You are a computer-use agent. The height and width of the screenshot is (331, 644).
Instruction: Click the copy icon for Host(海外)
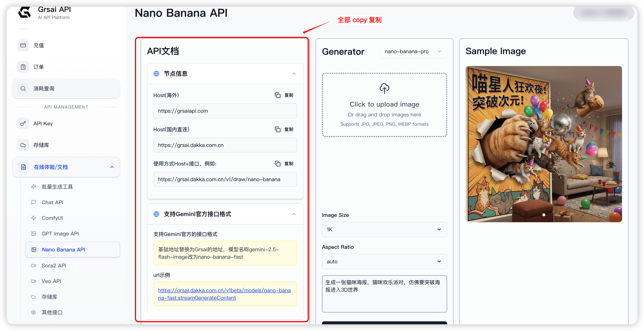[x=278, y=95]
